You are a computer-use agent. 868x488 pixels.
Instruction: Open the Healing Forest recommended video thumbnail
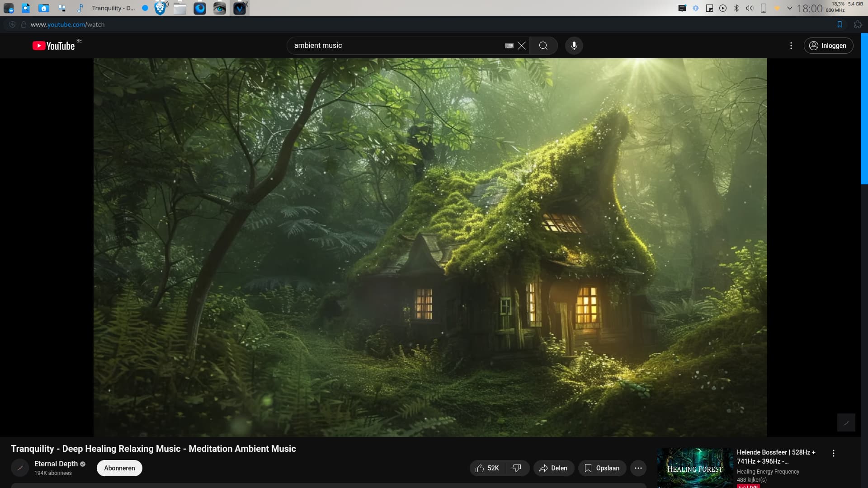click(x=695, y=468)
